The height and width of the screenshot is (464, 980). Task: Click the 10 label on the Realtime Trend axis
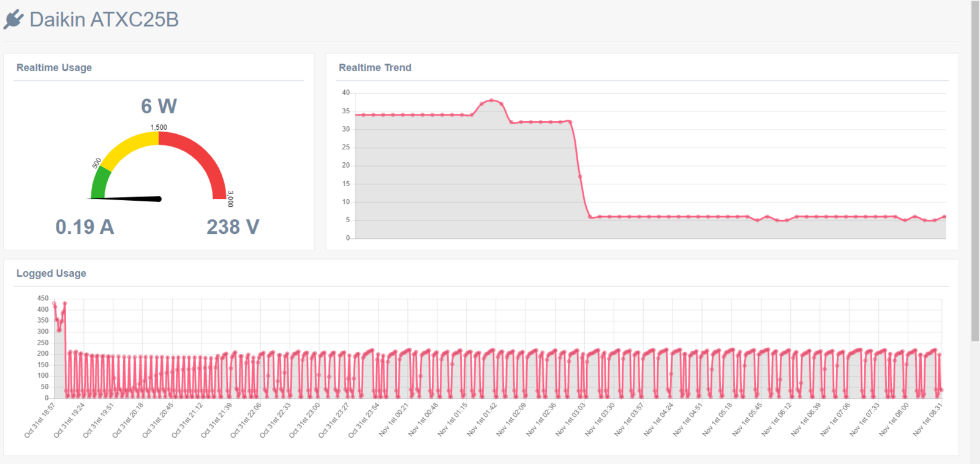tap(346, 201)
